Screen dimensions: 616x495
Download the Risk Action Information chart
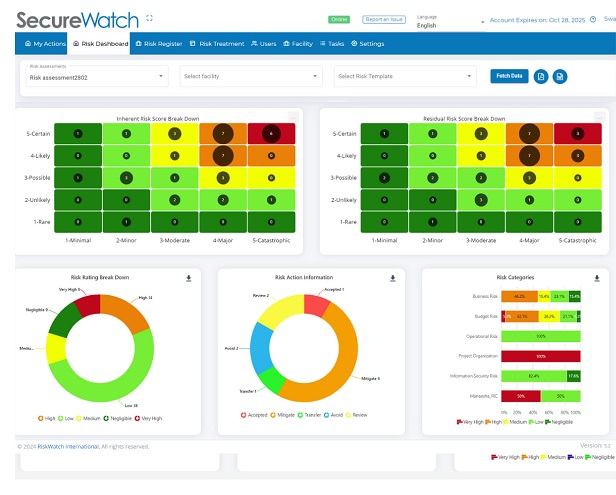tap(393, 278)
